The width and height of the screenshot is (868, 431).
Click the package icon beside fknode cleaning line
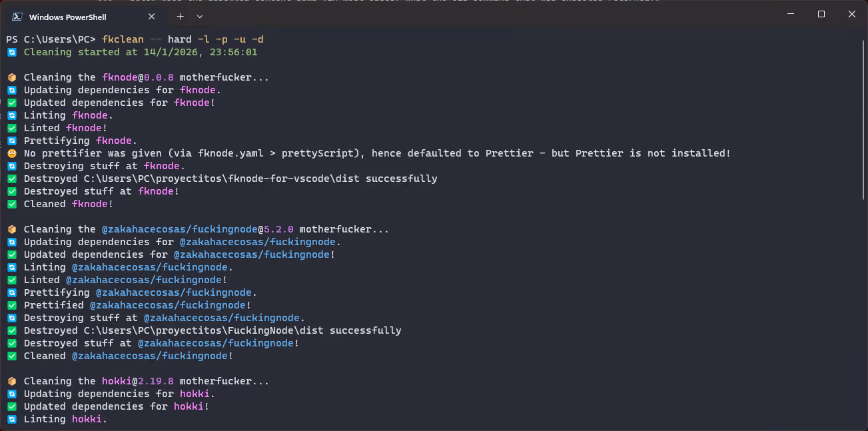click(12, 77)
